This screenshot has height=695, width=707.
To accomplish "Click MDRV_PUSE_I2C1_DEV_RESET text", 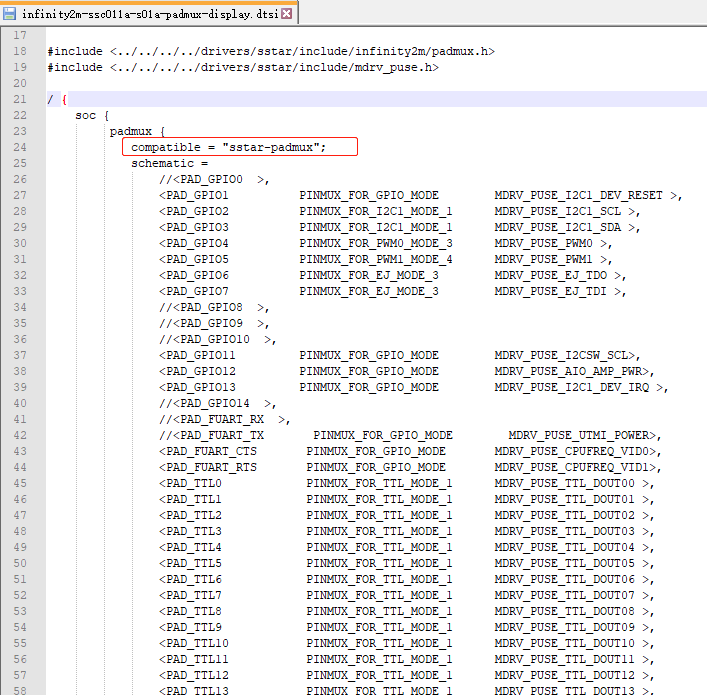I will (x=578, y=195).
